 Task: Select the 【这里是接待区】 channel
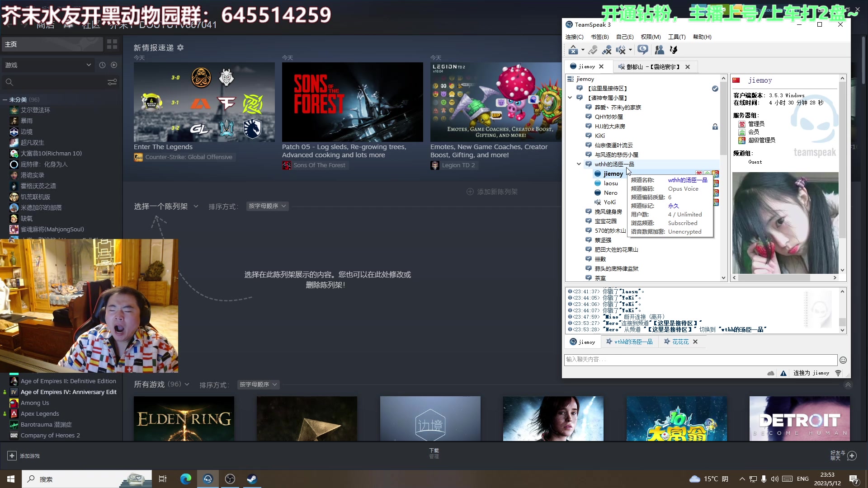(x=608, y=89)
